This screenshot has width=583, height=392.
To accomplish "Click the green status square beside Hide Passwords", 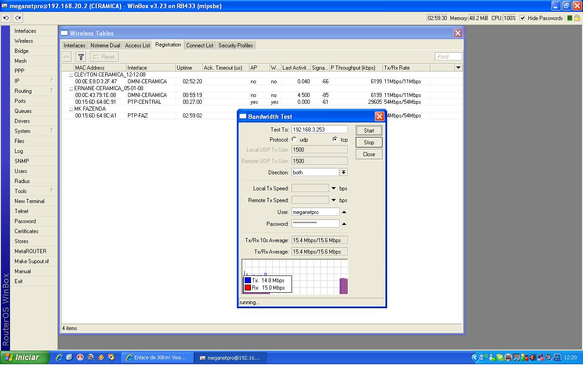I will pyautogui.click(x=568, y=18).
